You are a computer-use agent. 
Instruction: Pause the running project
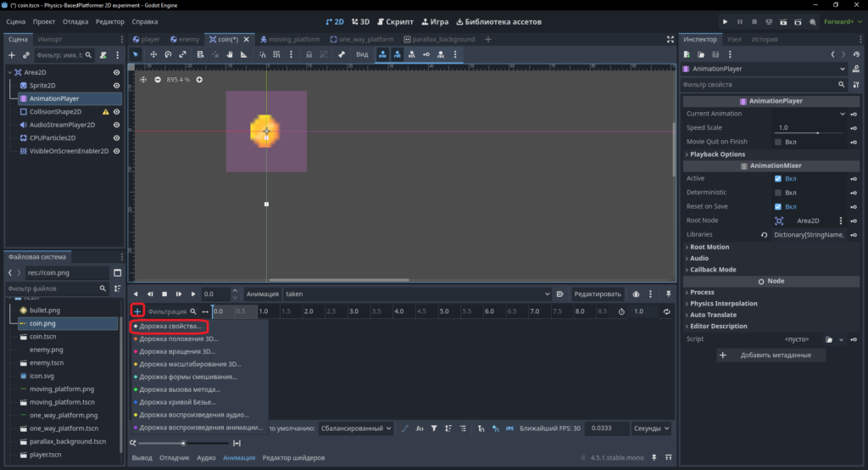click(739, 21)
